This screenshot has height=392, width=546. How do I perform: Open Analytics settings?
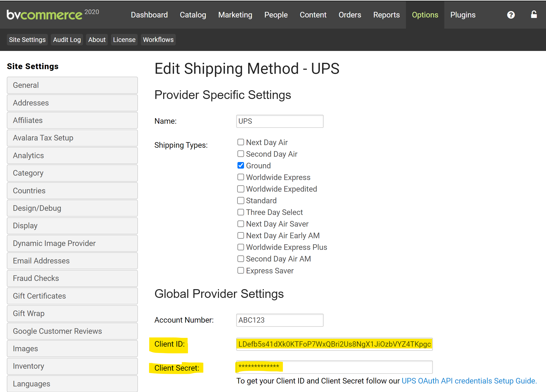point(72,155)
